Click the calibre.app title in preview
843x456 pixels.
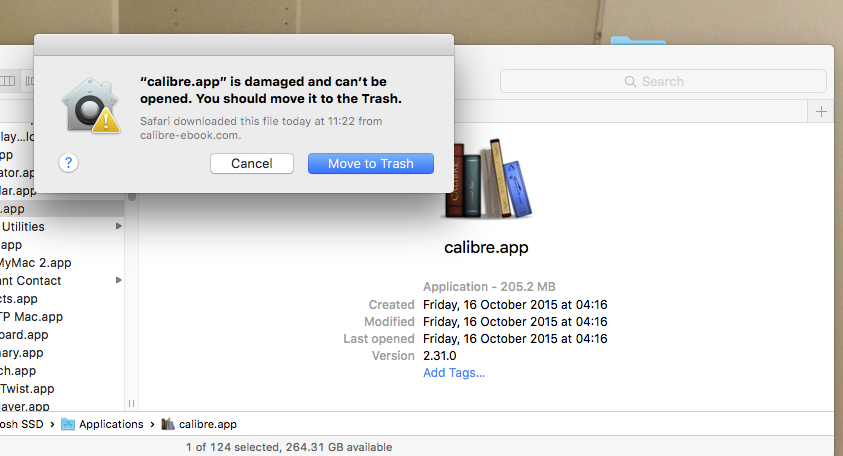[486, 247]
